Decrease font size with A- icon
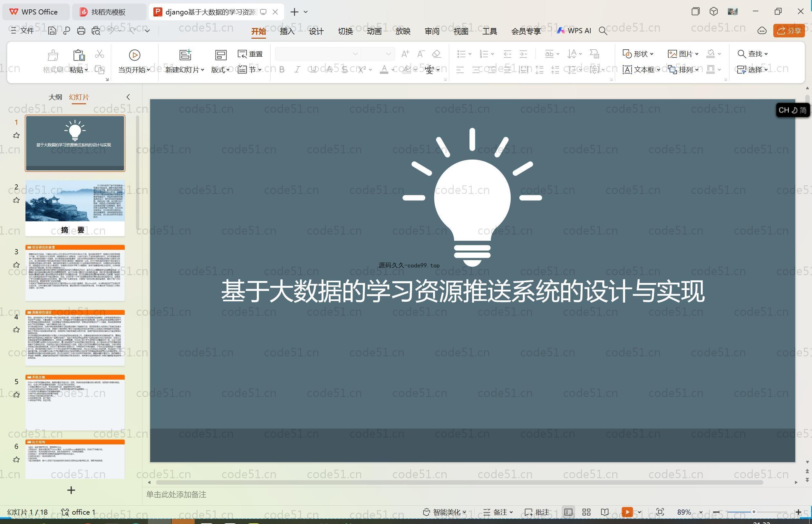Viewport: 812px width, 524px height. 421,54
